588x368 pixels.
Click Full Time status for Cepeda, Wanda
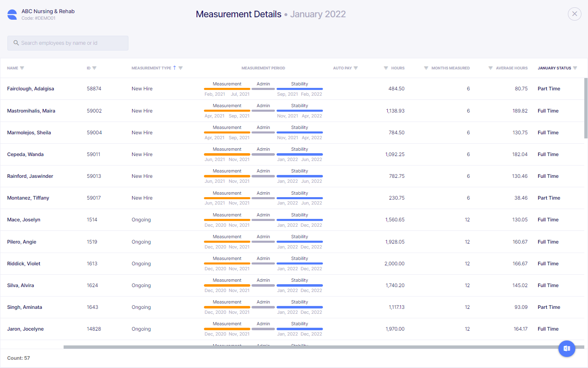point(548,154)
